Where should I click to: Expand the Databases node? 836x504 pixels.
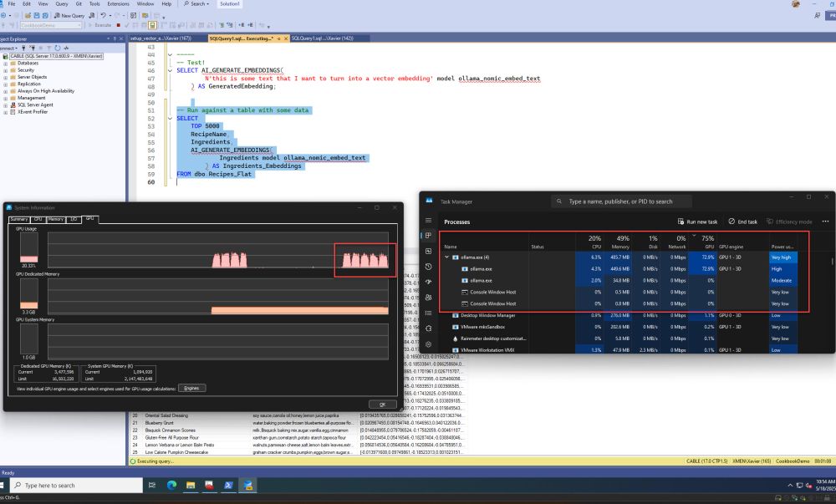pyautogui.click(x=6, y=63)
